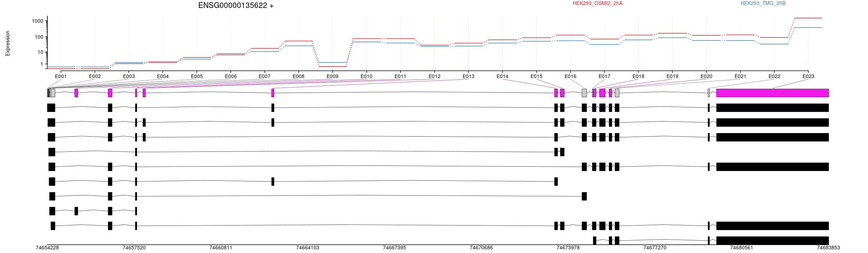The height and width of the screenshot is (253, 868).
Task: Click the 1000 tick on expression axis
Action: point(38,21)
